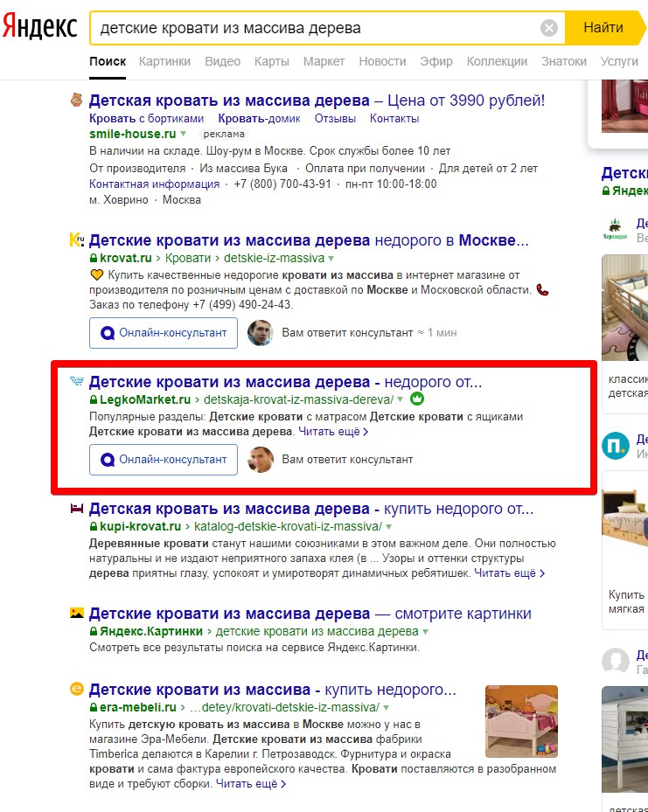Open dropdown arrow after katalog-detskie-krovati-iz-massiva/
The width and height of the screenshot is (648, 812).
[x=388, y=526]
